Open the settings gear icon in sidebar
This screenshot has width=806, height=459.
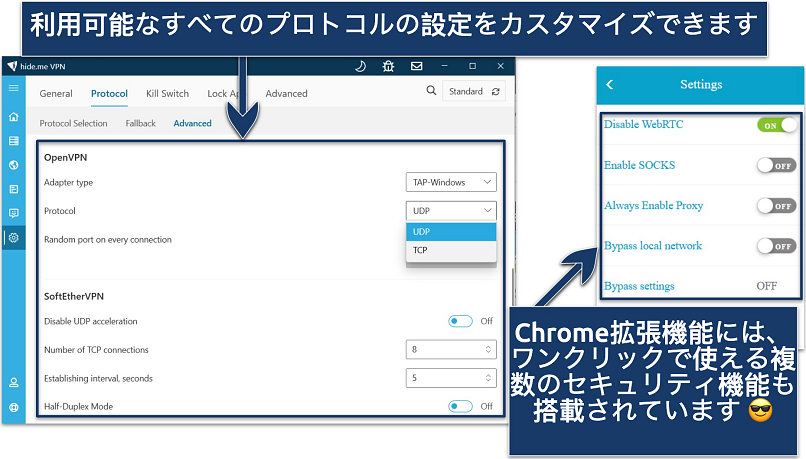(14, 237)
